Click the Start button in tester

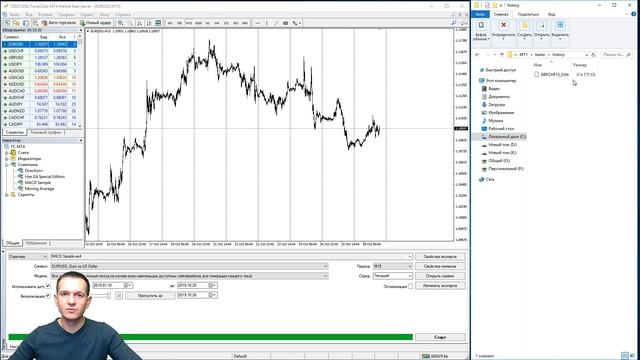[x=440, y=338]
